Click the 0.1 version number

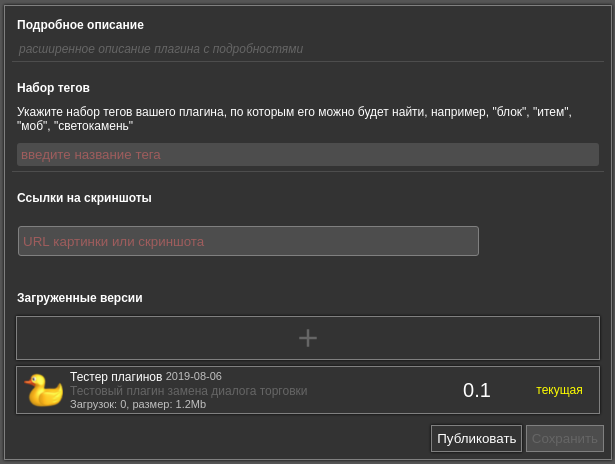click(476, 390)
